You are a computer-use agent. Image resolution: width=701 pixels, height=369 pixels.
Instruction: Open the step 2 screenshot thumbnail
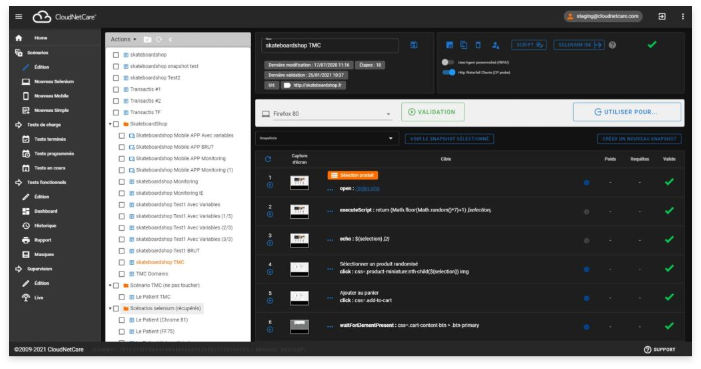299,211
